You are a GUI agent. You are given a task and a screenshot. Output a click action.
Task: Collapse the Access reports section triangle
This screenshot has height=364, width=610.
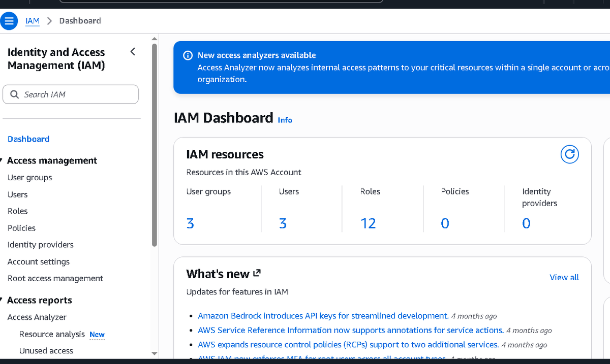2,300
